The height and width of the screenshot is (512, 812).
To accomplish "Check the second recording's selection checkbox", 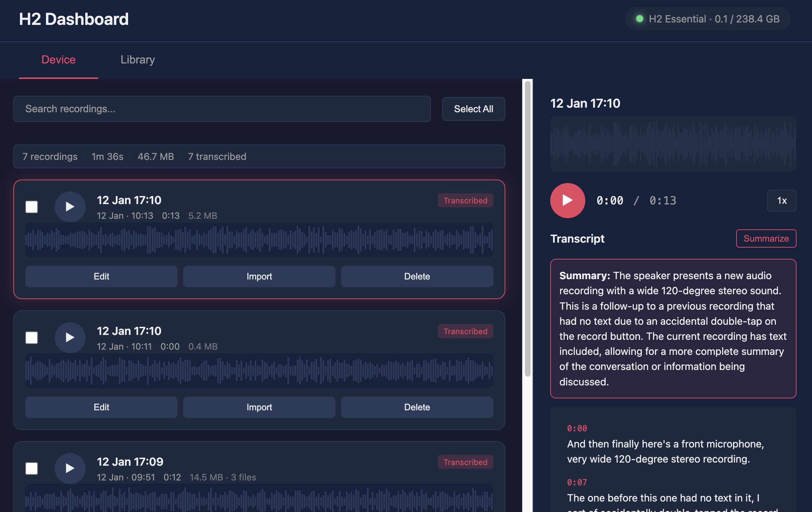I will point(31,337).
